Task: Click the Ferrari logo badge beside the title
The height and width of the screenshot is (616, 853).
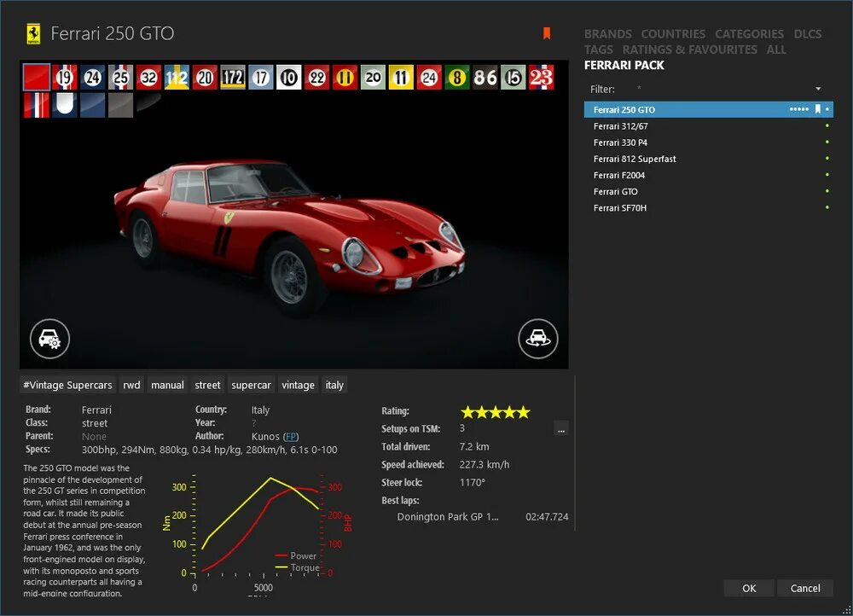Action: [34, 34]
